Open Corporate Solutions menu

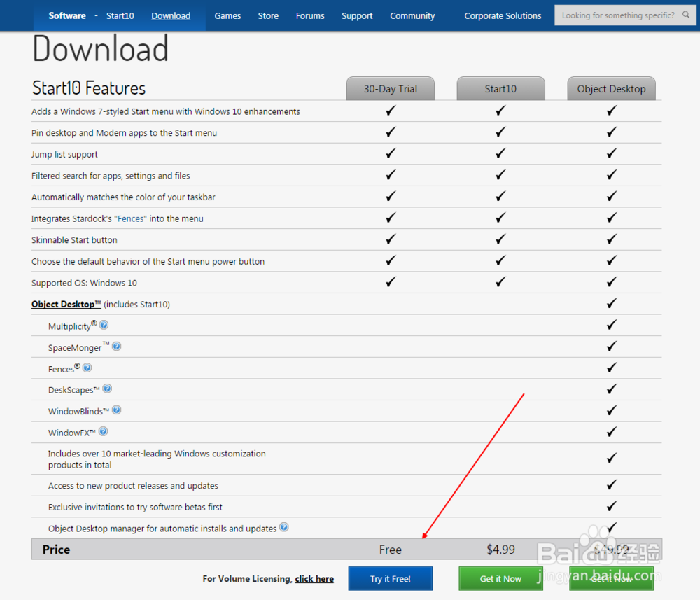click(x=503, y=15)
